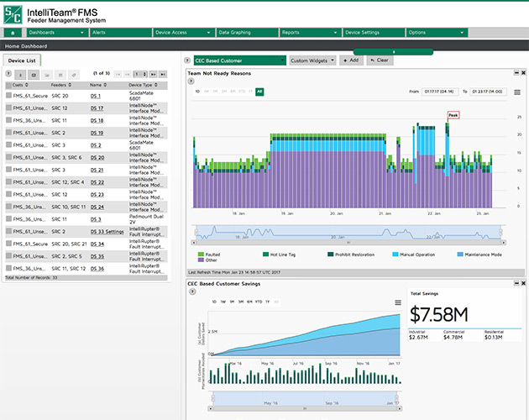
Task: Select checkbox for FMS_61_Secure DS 1 row
Action: 8,97
